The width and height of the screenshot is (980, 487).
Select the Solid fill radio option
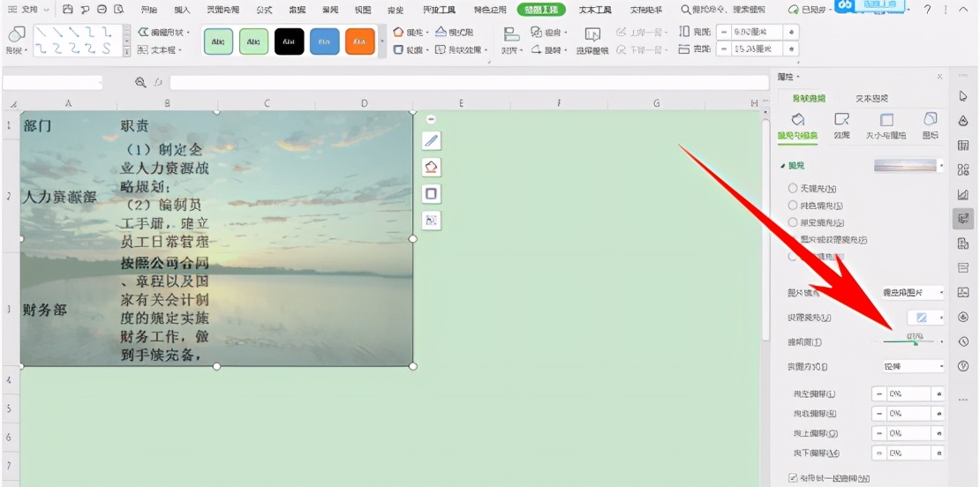click(792, 205)
